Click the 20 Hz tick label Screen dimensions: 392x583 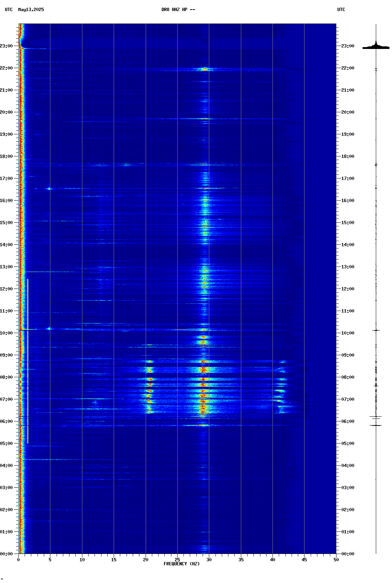pyautogui.click(x=146, y=560)
